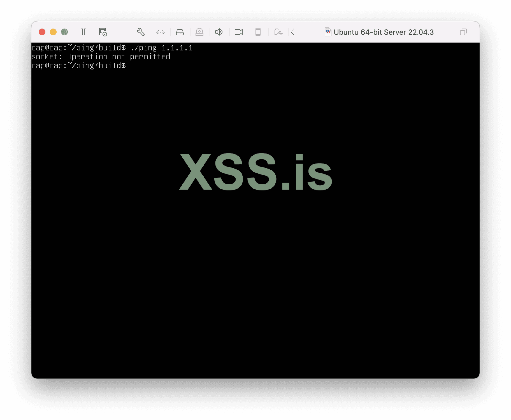Click the mobile device icon
The height and width of the screenshot is (420, 511).
pyautogui.click(x=258, y=32)
